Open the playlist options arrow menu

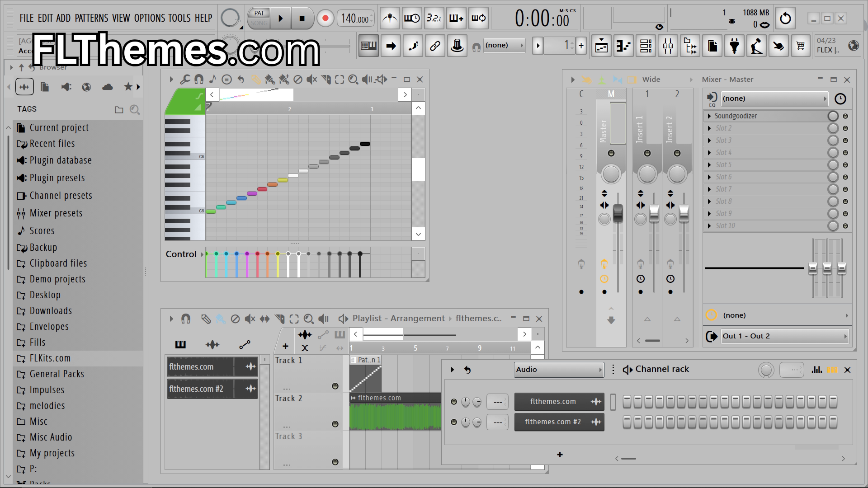[171, 319]
